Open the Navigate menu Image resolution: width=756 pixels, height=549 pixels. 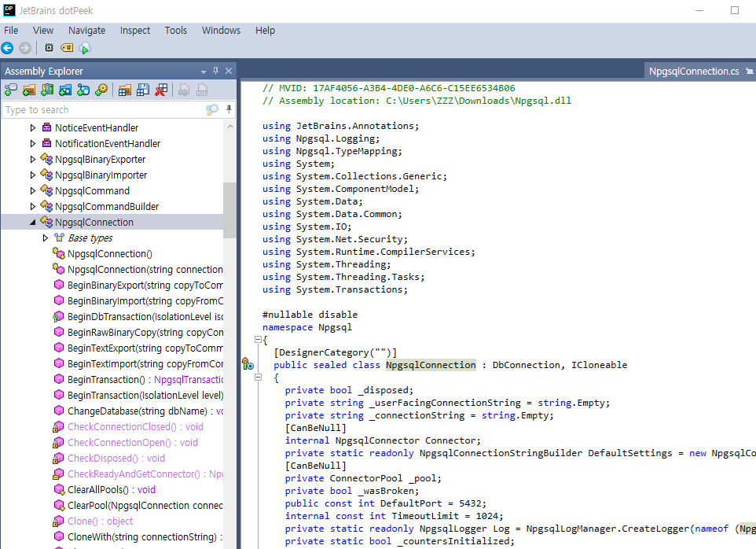pos(86,31)
